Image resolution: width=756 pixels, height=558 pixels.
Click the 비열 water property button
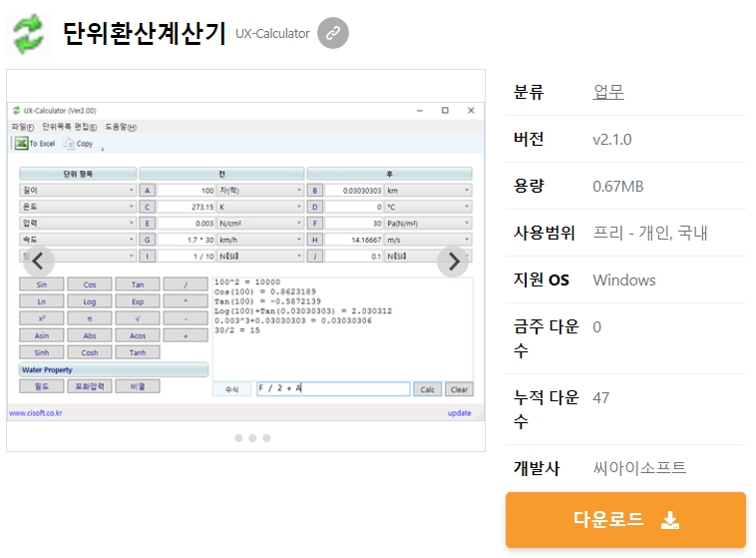pyautogui.click(x=138, y=386)
